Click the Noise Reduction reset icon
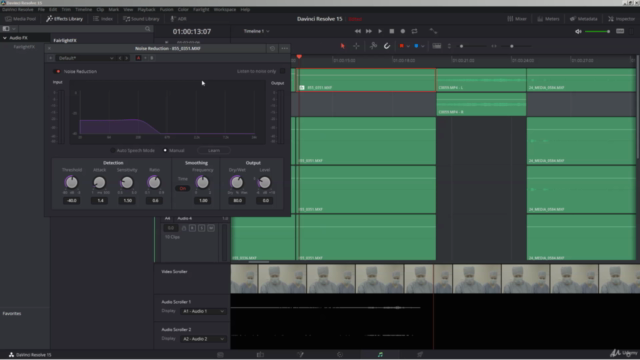The image size is (640, 360). [272, 48]
